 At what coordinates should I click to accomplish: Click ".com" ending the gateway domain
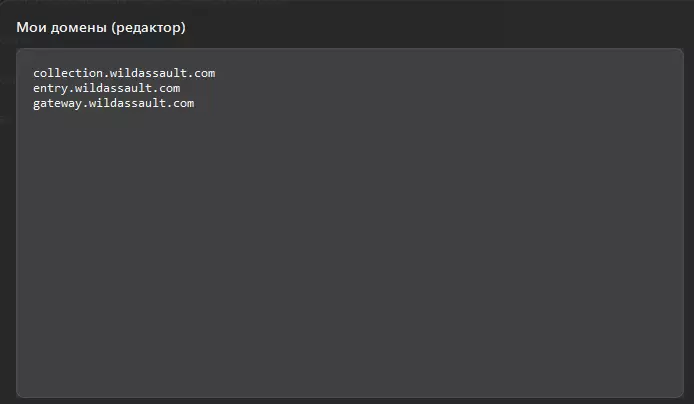point(181,103)
